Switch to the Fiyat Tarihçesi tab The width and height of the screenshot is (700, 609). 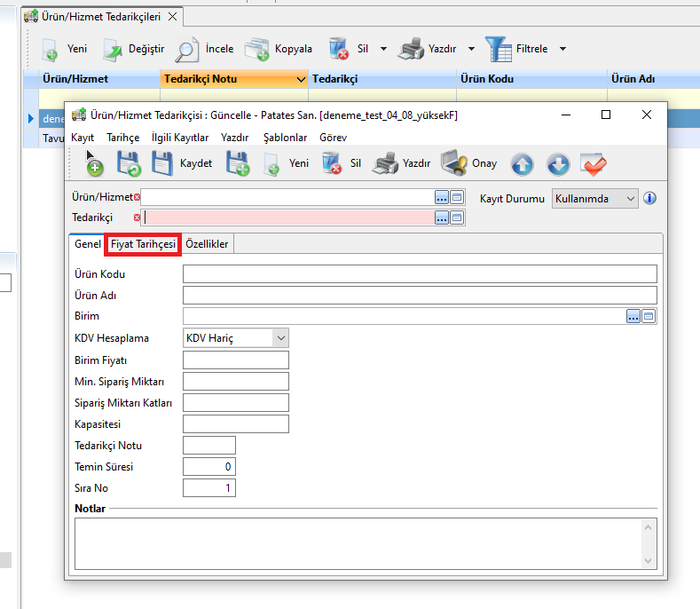[x=144, y=244]
